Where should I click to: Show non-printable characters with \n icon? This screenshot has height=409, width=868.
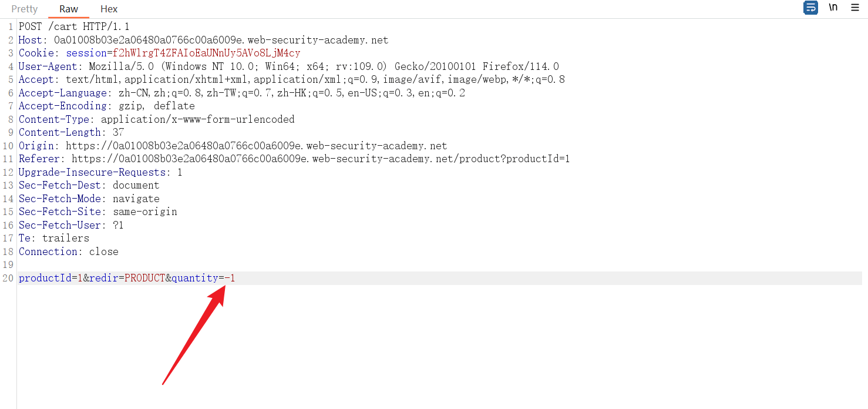pyautogui.click(x=833, y=8)
